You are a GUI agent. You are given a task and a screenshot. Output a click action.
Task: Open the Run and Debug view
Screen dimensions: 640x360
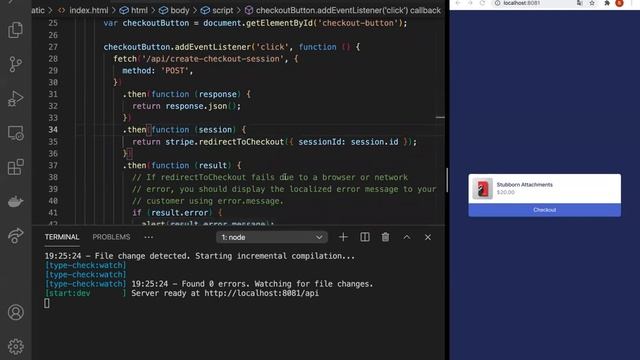16,98
